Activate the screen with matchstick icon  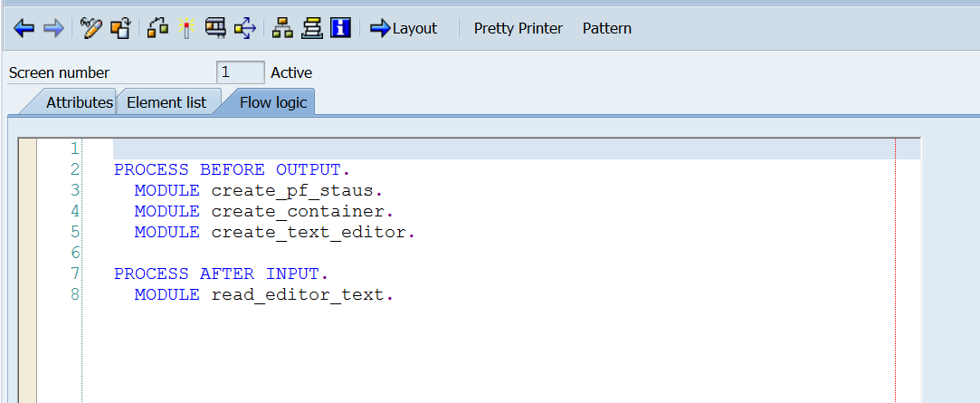coord(186,29)
